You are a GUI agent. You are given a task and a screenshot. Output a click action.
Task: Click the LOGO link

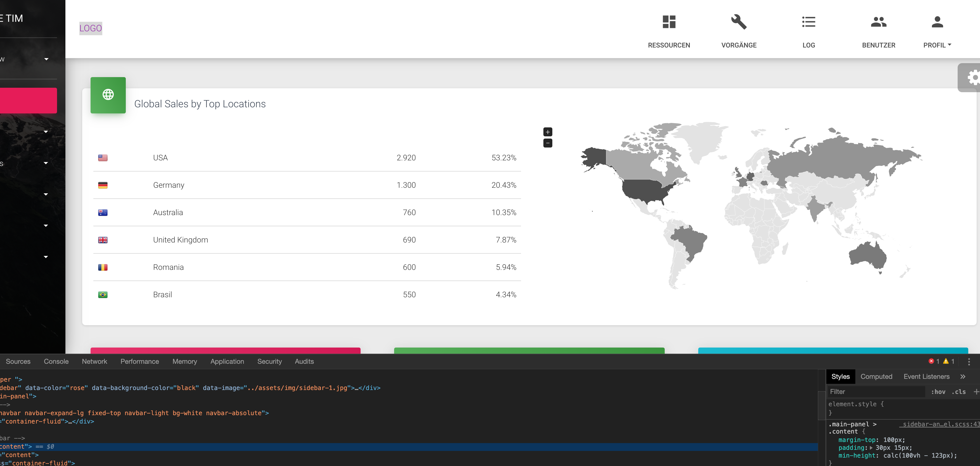pyautogui.click(x=91, y=28)
